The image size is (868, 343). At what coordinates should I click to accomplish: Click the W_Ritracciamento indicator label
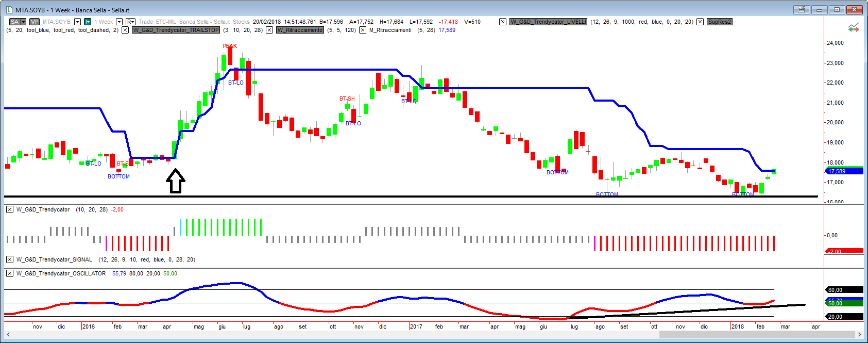pyautogui.click(x=300, y=30)
